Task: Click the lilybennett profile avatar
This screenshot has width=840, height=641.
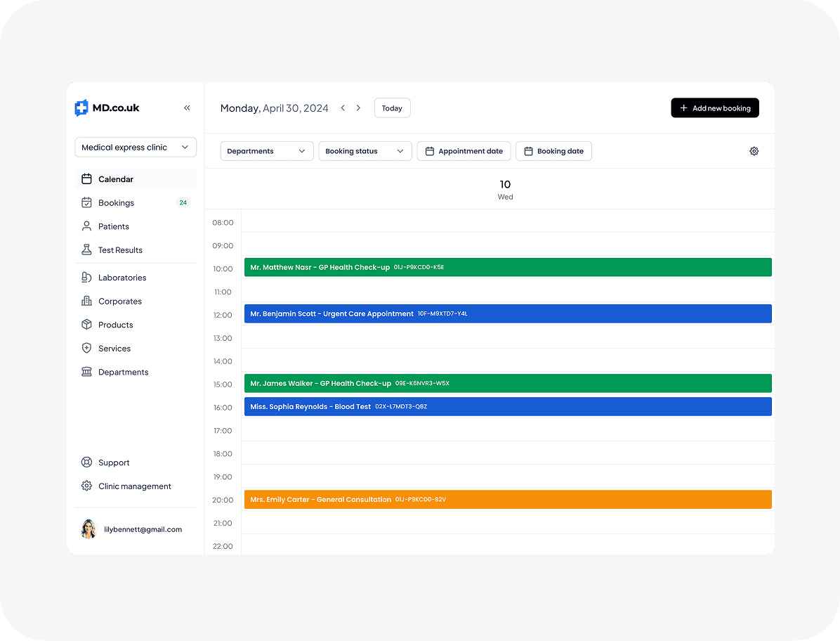Action: click(88, 529)
